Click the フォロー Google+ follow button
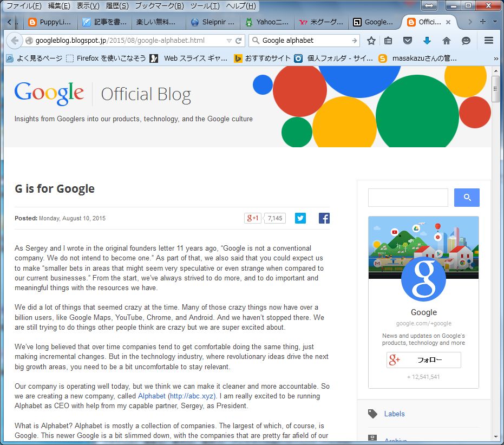Viewport: 504px width, 445px height. [424, 360]
